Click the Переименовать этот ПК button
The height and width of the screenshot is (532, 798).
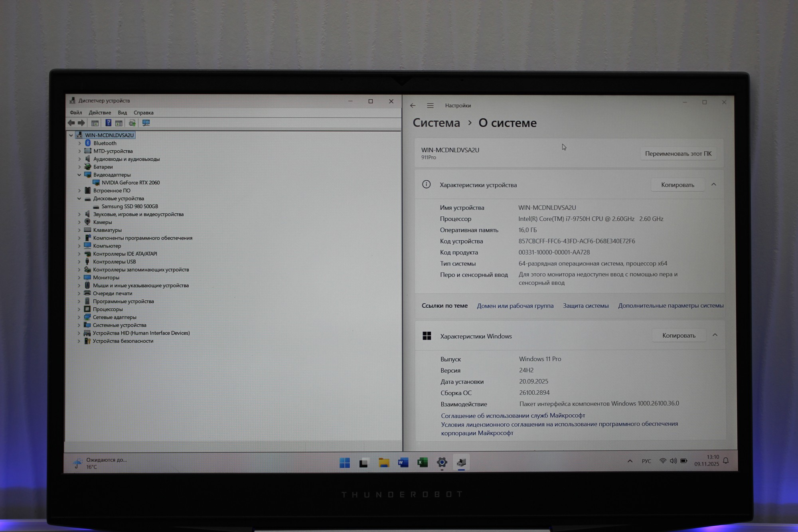point(678,154)
